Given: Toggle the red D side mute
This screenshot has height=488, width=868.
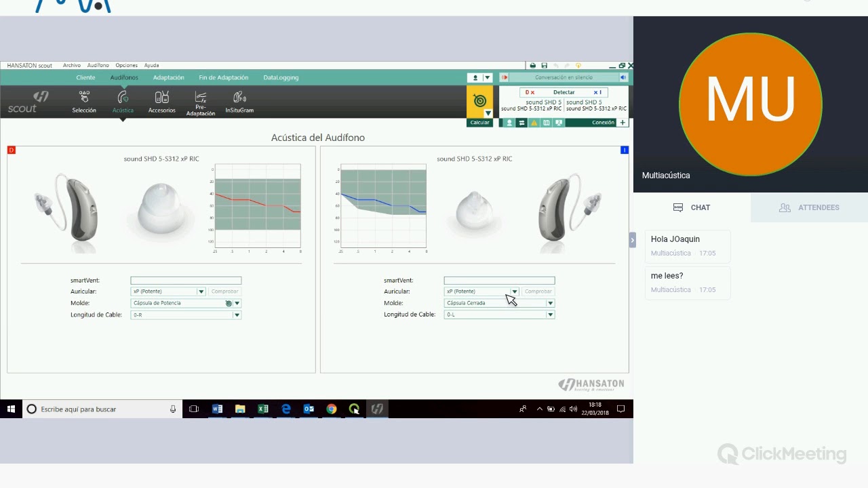Looking at the screenshot, I should click(x=530, y=92).
